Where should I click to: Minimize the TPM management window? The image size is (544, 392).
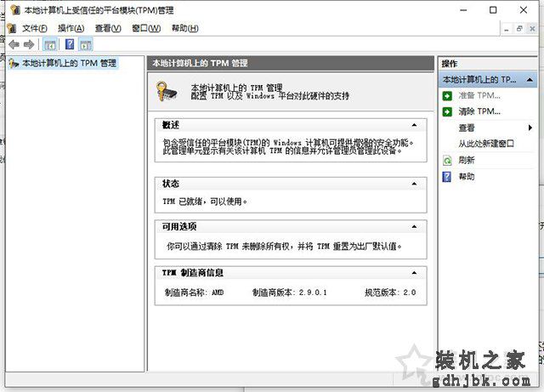click(x=463, y=10)
